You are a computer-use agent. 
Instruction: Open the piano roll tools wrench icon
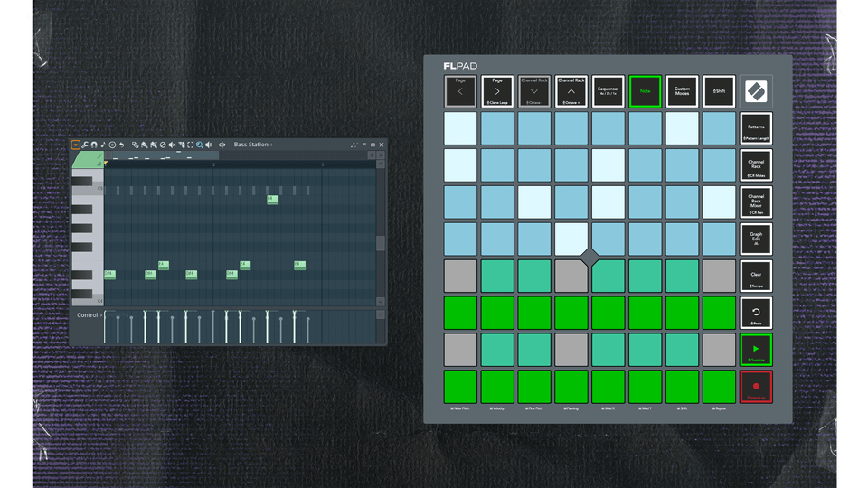(x=85, y=145)
